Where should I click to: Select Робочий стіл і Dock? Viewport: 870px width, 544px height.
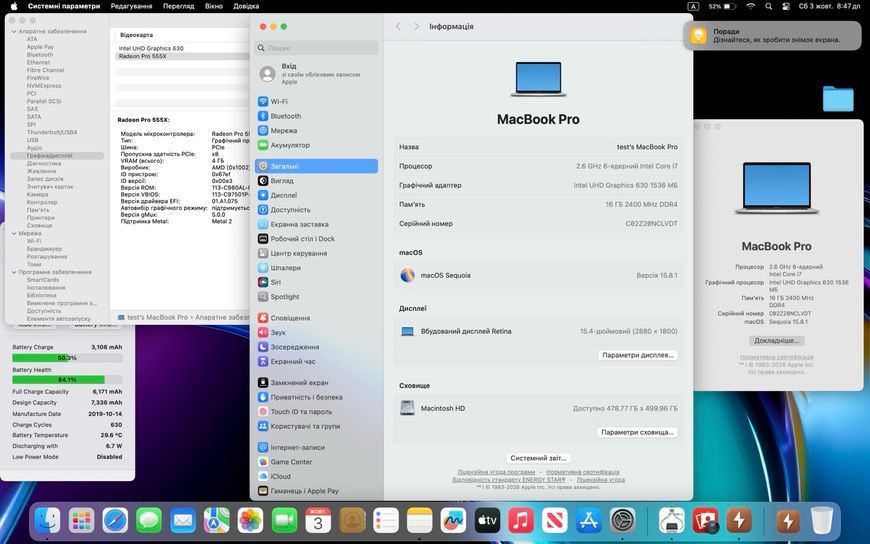coord(316,239)
